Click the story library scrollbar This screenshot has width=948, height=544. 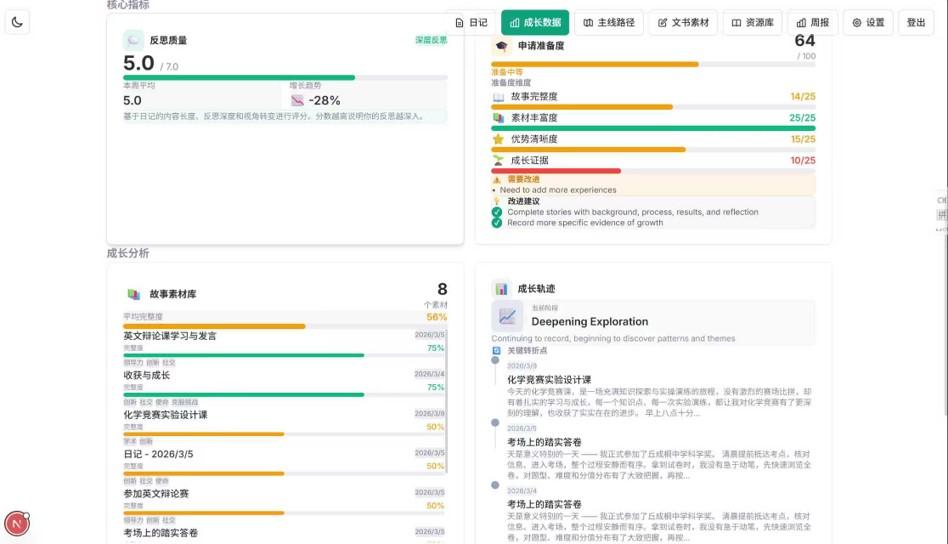tap(447, 401)
